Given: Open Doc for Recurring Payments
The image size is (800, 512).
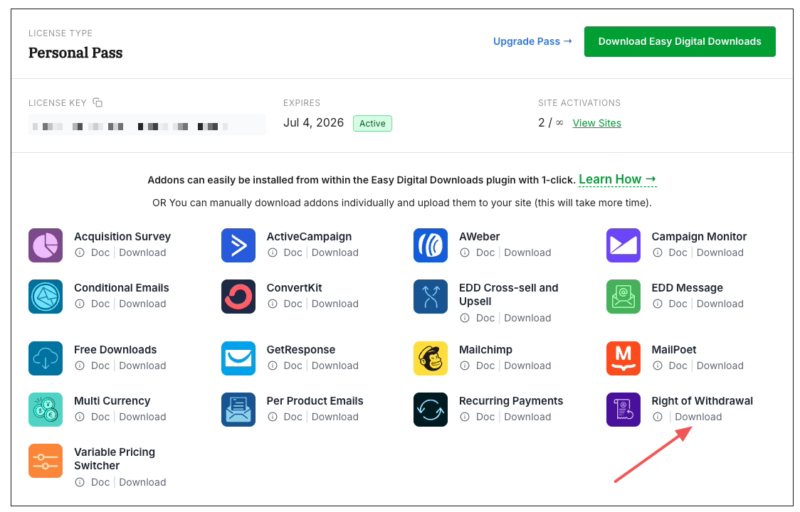Looking at the screenshot, I should [485, 417].
